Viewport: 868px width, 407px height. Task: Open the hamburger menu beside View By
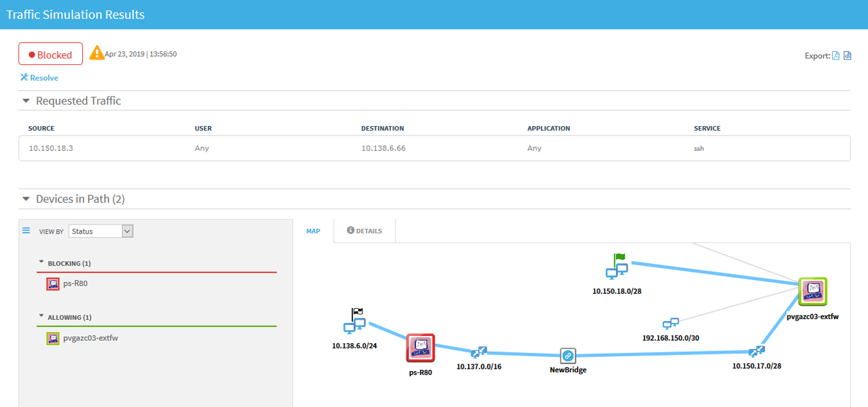click(26, 231)
